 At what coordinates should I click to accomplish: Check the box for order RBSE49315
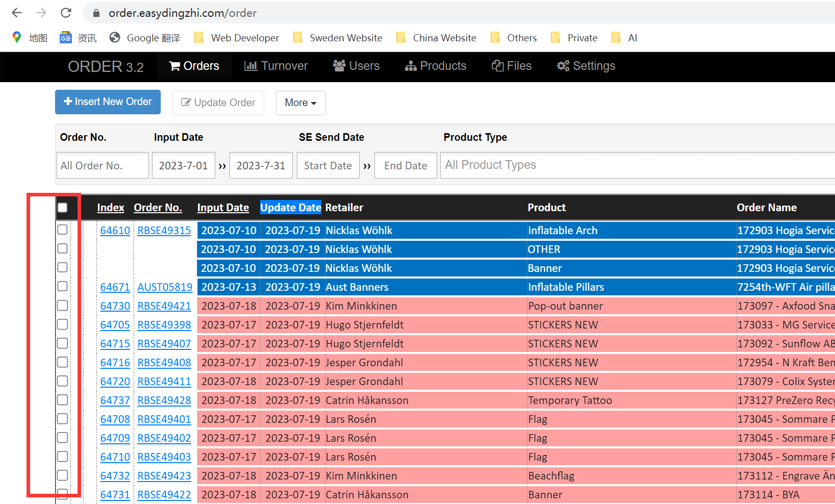[63, 230]
